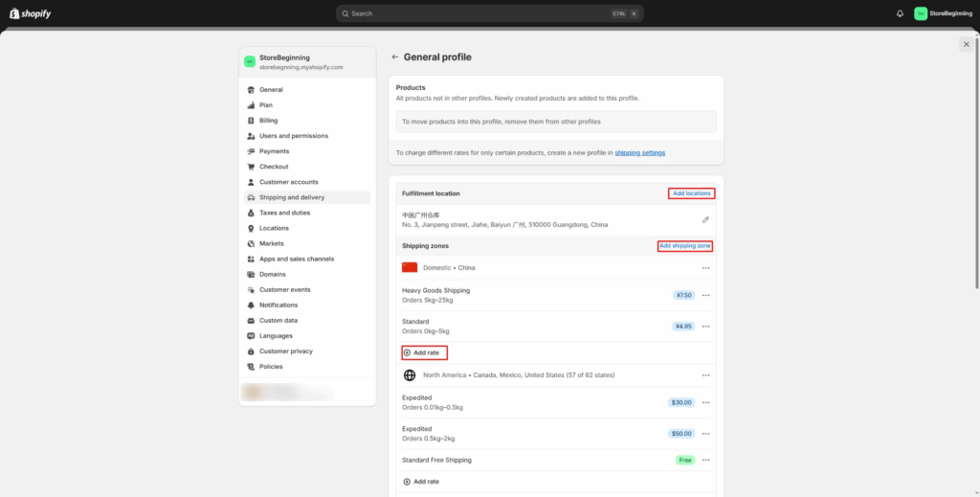The width and height of the screenshot is (980, 497).
Task: Open the Payments settings page
Action: point(274,151)
